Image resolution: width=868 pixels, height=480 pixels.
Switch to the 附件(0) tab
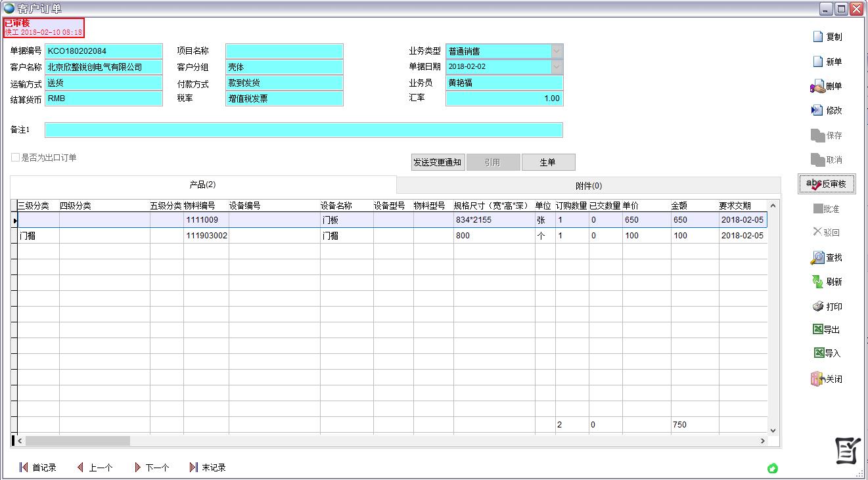(588, 186)
